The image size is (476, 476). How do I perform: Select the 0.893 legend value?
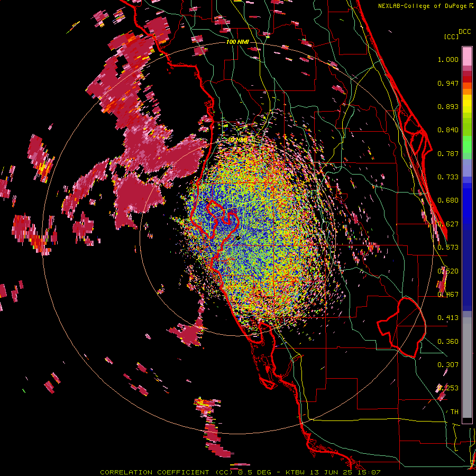448,106
